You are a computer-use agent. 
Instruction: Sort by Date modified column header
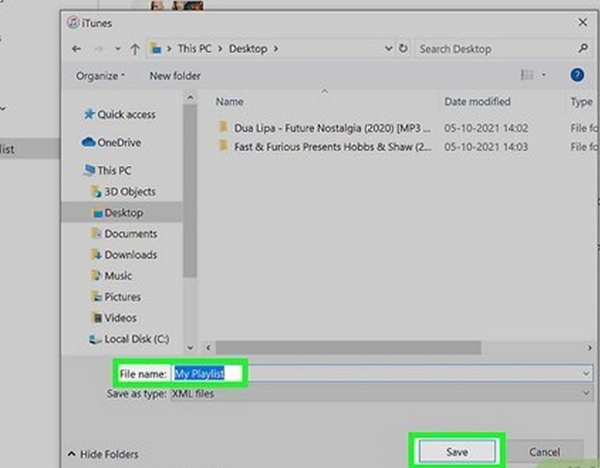[x=477, y=101]
